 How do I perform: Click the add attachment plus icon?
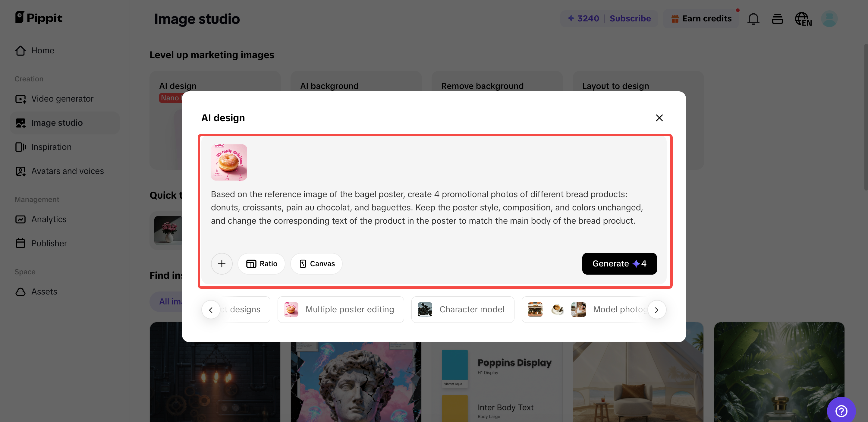[222, 263]
